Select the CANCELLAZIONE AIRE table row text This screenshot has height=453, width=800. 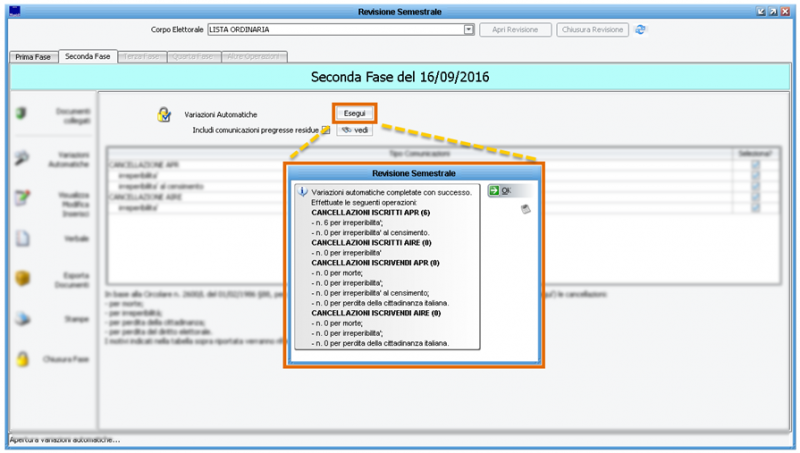point(145,197)
